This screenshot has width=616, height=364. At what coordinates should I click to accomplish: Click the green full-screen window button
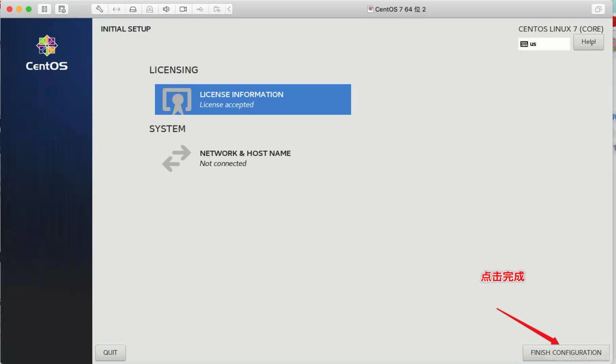click(29, 9)
